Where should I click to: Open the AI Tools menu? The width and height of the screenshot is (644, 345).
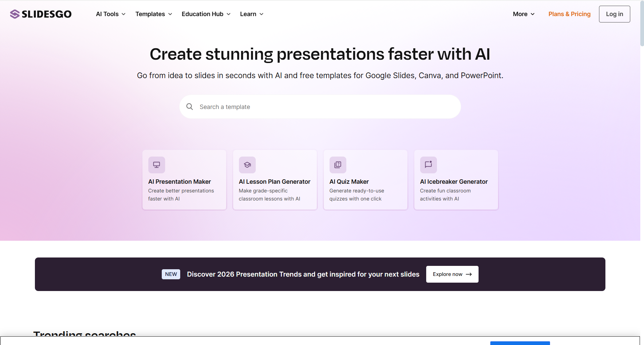tap(111, 14)
